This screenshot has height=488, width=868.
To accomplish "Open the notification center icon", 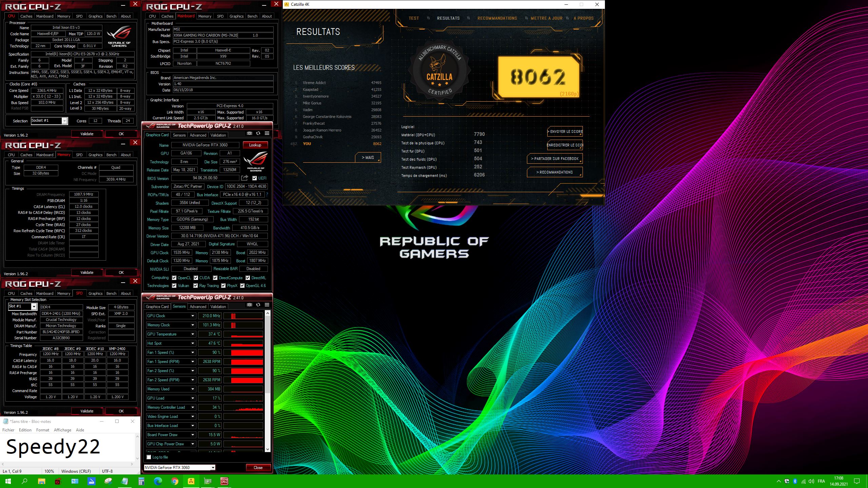I will tap(857, 481).
